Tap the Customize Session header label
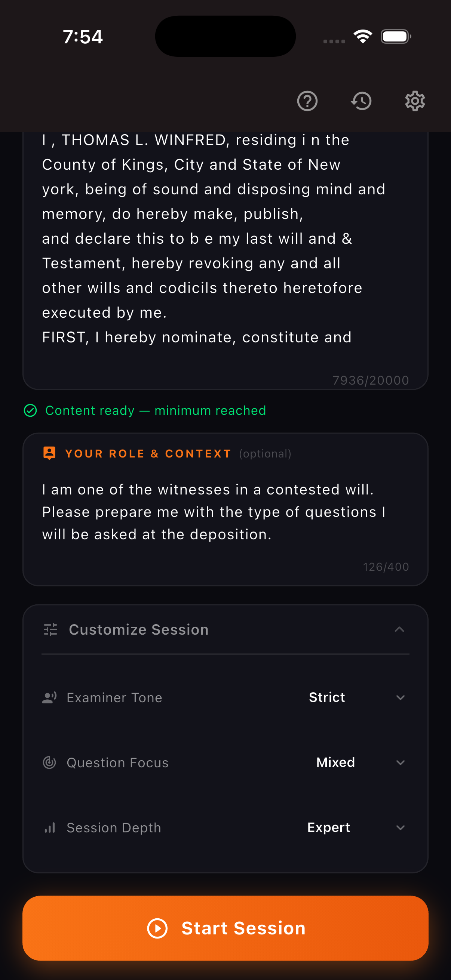This screenshot has height=980, width=451. point(138,630)
